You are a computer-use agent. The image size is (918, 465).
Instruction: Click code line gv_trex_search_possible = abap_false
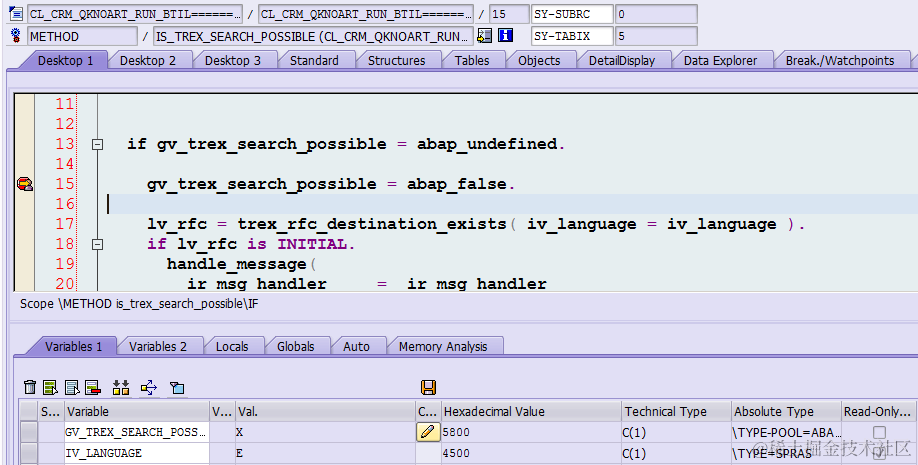(331, 184)
